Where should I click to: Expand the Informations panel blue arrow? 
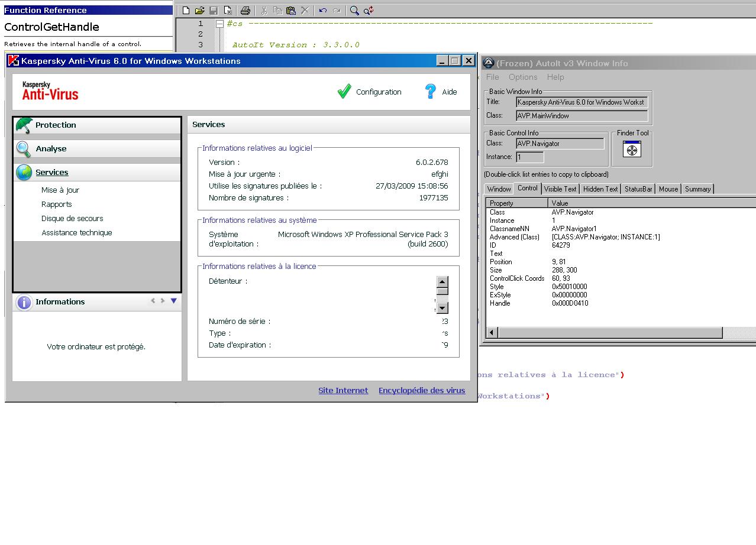tap(173, 301)
